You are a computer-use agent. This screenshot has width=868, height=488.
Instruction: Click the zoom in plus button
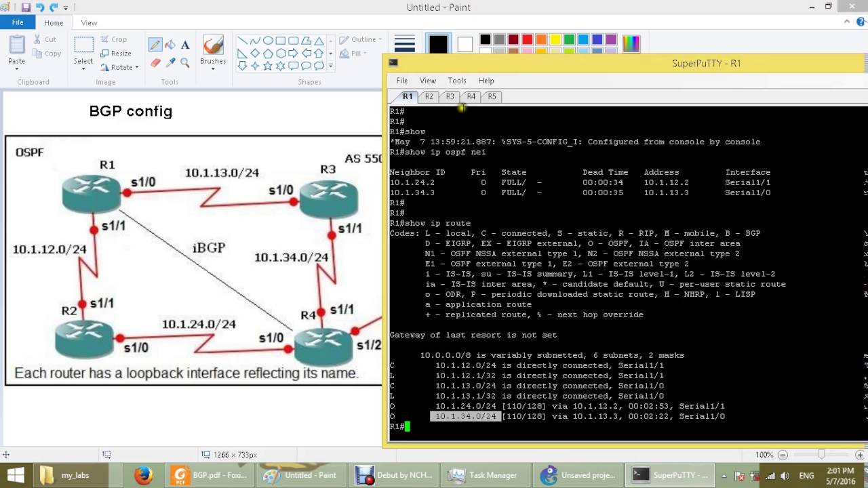point(860,455)
